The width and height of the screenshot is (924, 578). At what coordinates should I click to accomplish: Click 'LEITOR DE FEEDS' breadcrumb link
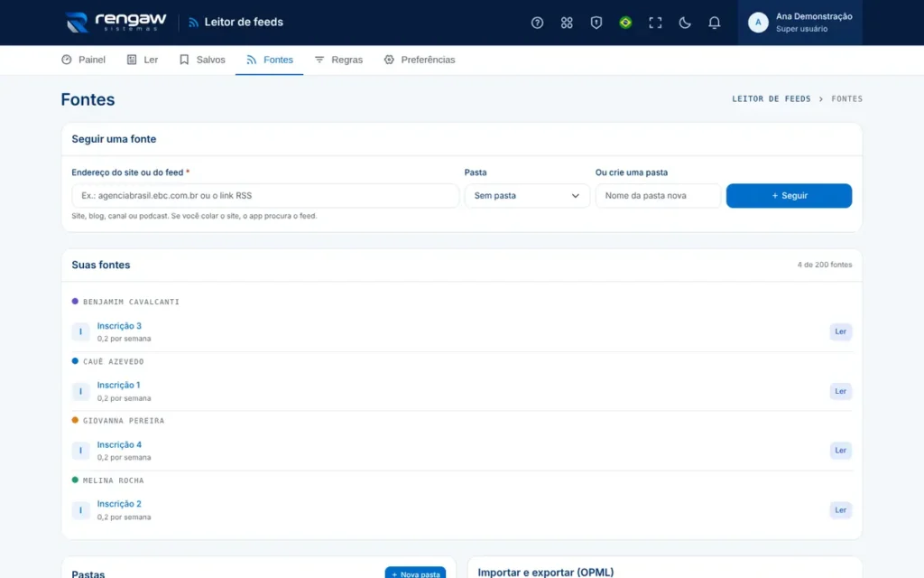point(772,99)
